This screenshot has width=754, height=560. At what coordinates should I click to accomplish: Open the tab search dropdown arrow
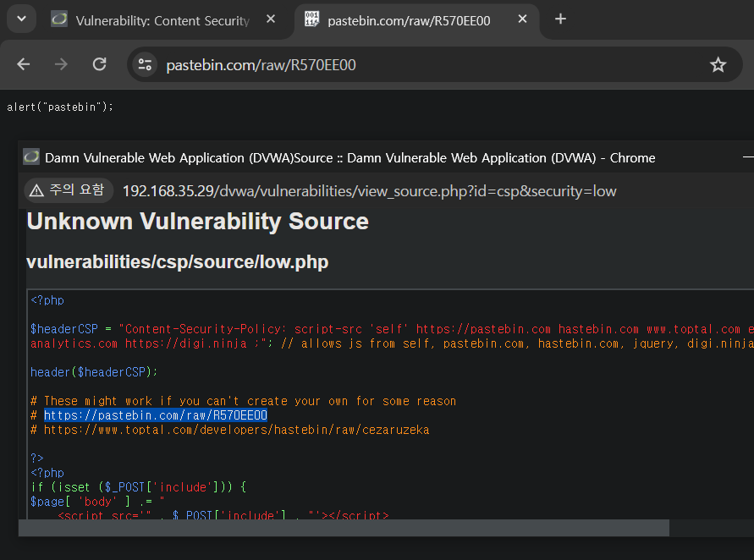pyautogui.click(x=21, y=19)
